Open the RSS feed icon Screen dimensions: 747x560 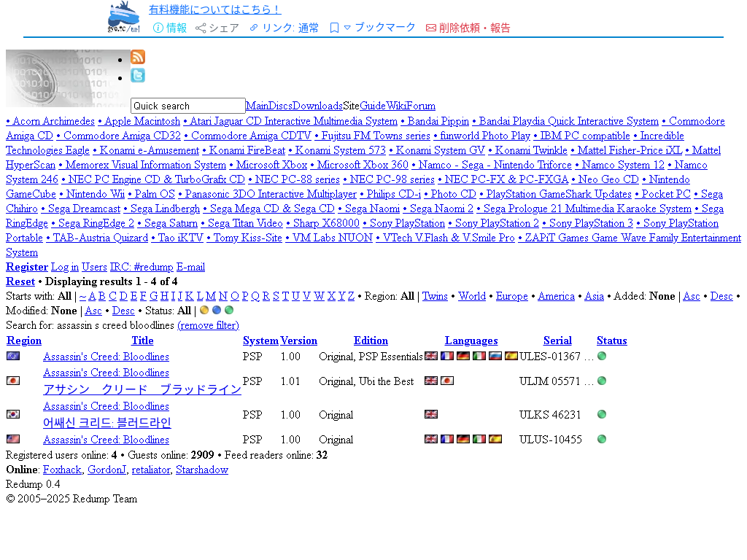138,57
